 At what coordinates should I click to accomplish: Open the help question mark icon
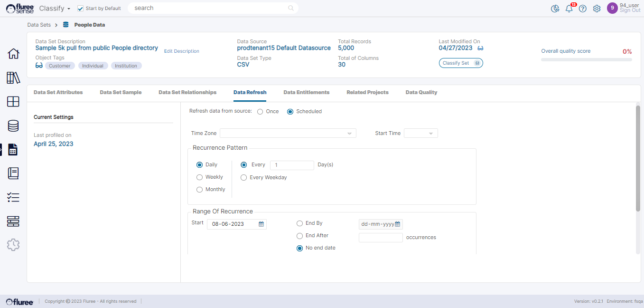point(583,9)
